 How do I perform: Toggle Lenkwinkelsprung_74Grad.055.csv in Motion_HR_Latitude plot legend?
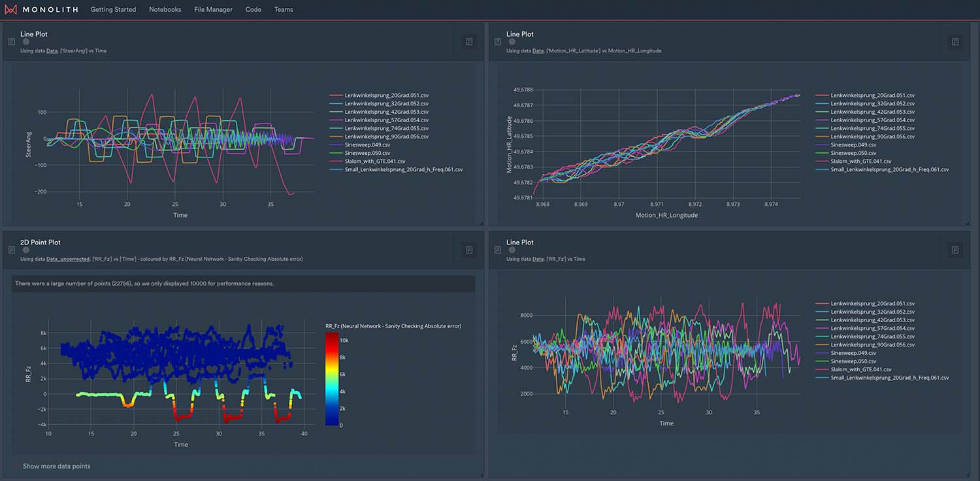865,128
